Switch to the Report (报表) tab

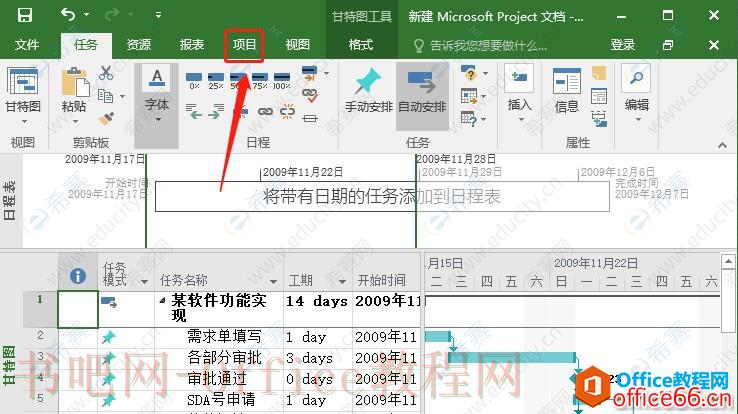point(192,45)
